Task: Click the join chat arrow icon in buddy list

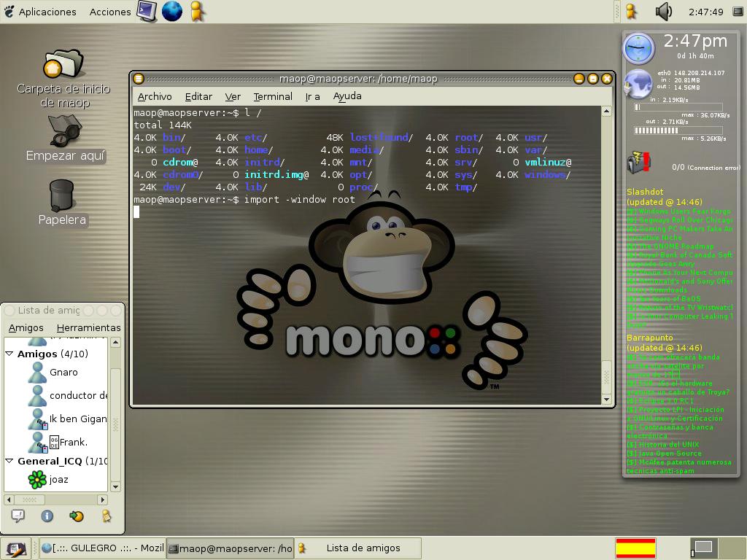Action: pyautogui.click(x=76, y=516)
